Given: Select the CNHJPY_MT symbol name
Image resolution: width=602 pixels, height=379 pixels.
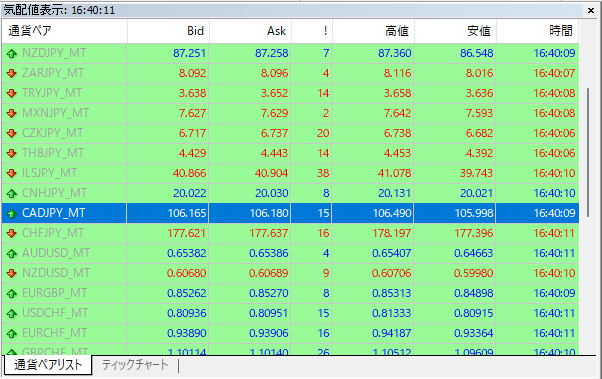Looking at the screenshot, I should point(55,193).
